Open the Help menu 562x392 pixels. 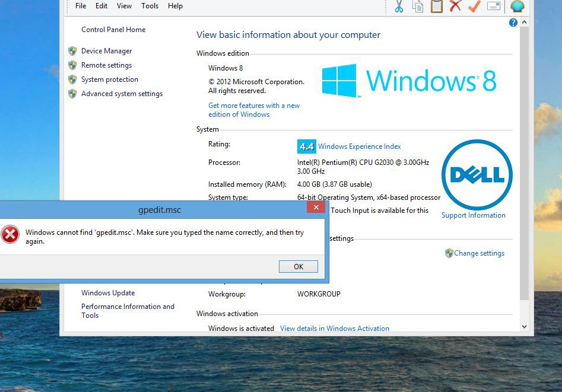coord(175,6)
